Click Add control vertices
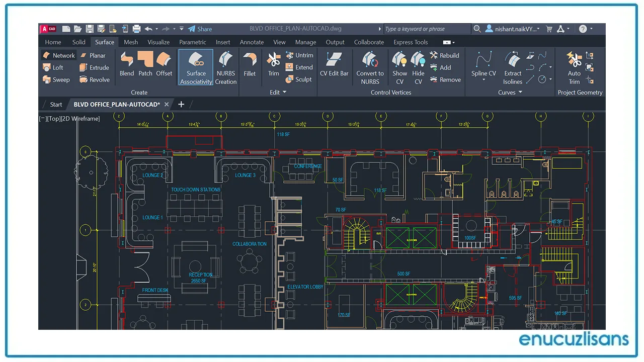The height and width of the screenshot is (362, 644). (440, 67)
